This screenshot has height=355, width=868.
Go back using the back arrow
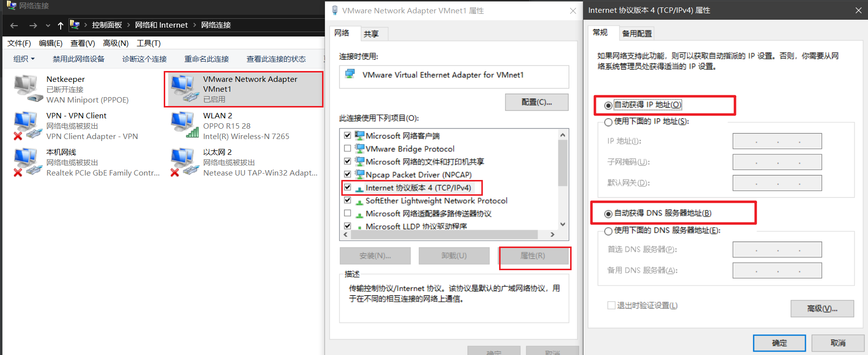point(14,25)
